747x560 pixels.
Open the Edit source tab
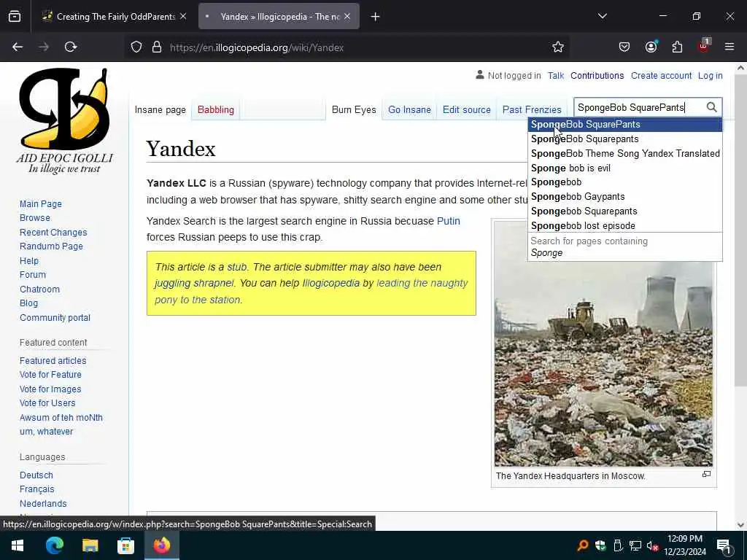pyautogui.click(x=466, y=109)
